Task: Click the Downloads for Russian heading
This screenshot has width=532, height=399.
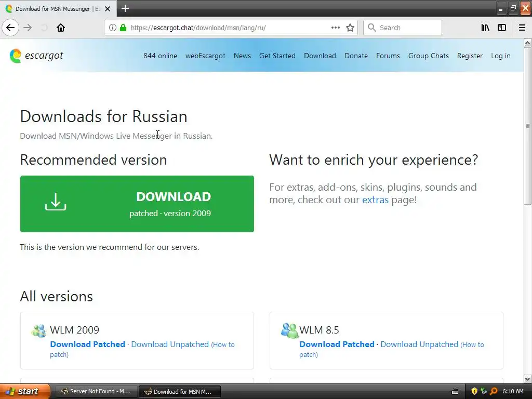Action: tap(103, 116)
